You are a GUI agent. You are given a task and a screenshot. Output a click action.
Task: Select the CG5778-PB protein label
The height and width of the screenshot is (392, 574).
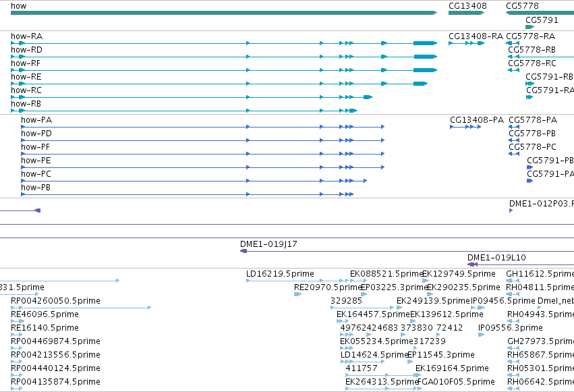532,134
